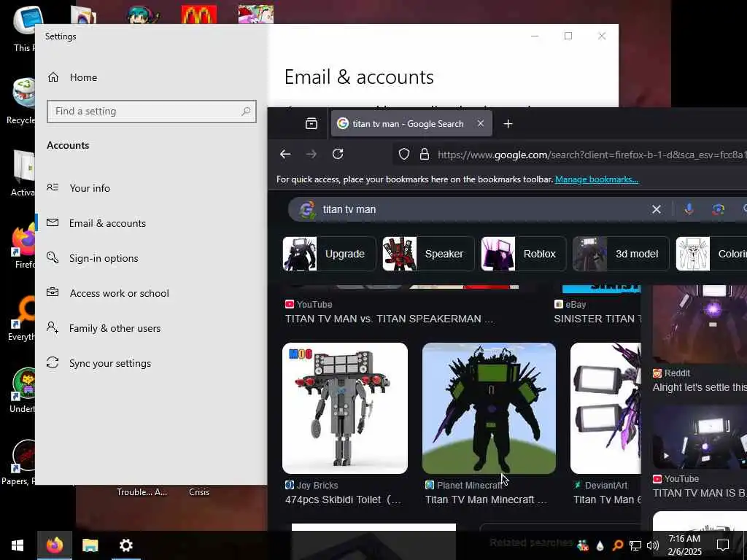Click the Find a setting search box
Image resolution: width=747 pixels, height=560 pixels.
pyautogui.click(x=152, y=112)
